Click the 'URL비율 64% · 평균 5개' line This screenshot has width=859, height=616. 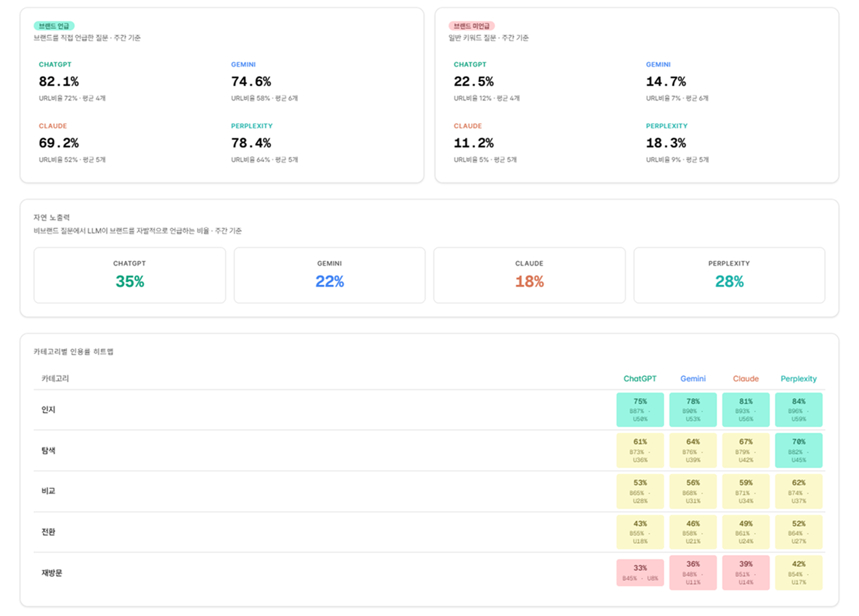[264, 160]
